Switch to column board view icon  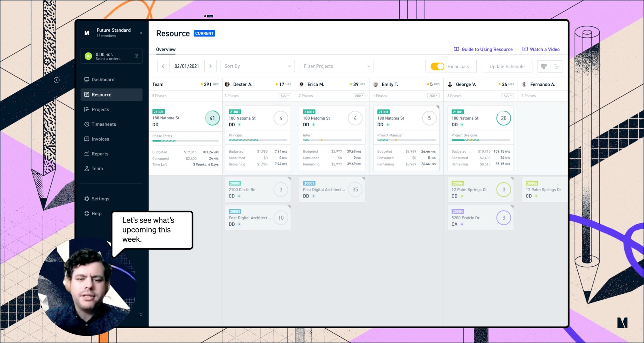click(544, 66)
